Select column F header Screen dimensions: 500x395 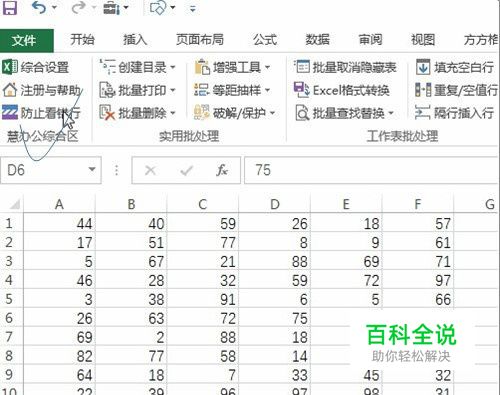pyautogui.click(x=418, y=204)
